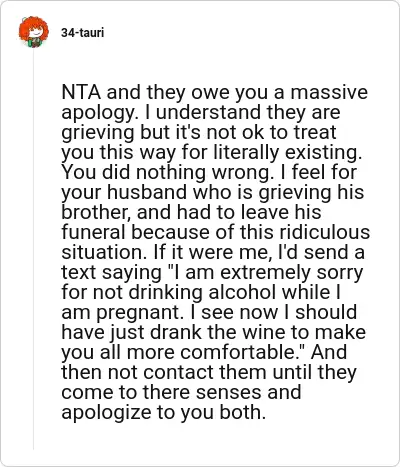Click the orange-haired Reddit Snoo avatar

tap(33, 32)
